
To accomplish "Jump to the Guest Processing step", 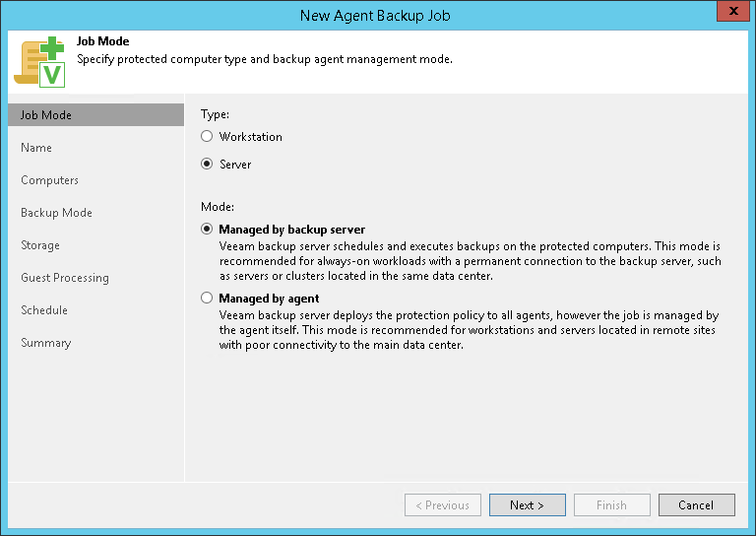I will pos(65,278).
